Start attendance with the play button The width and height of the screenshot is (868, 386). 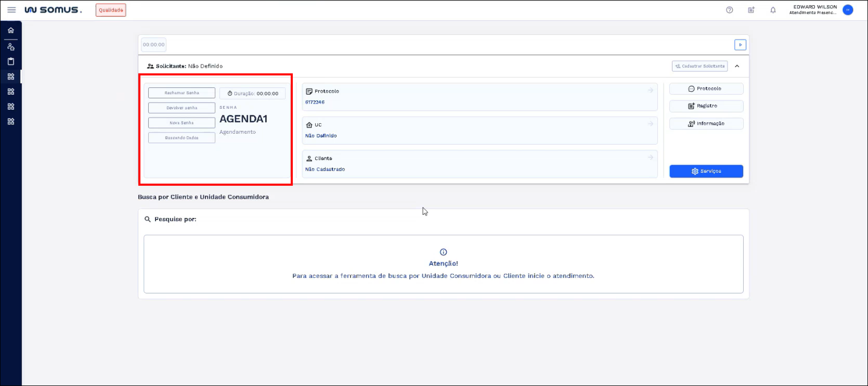[740, 45]
